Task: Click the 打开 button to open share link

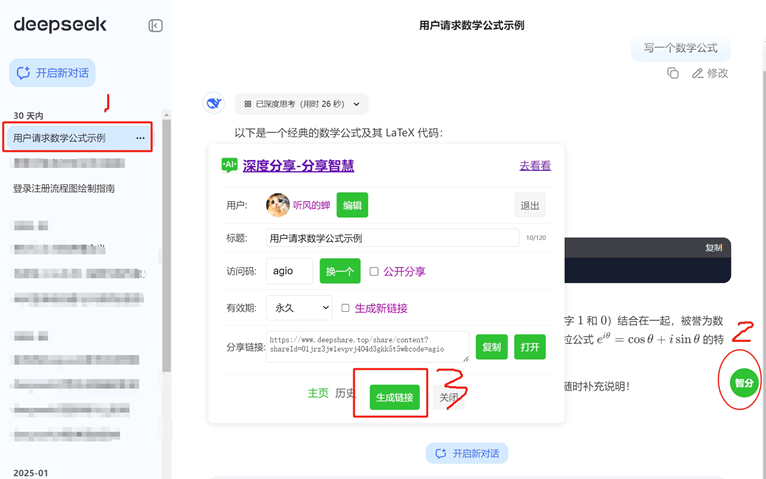Action: pos(529,347)
